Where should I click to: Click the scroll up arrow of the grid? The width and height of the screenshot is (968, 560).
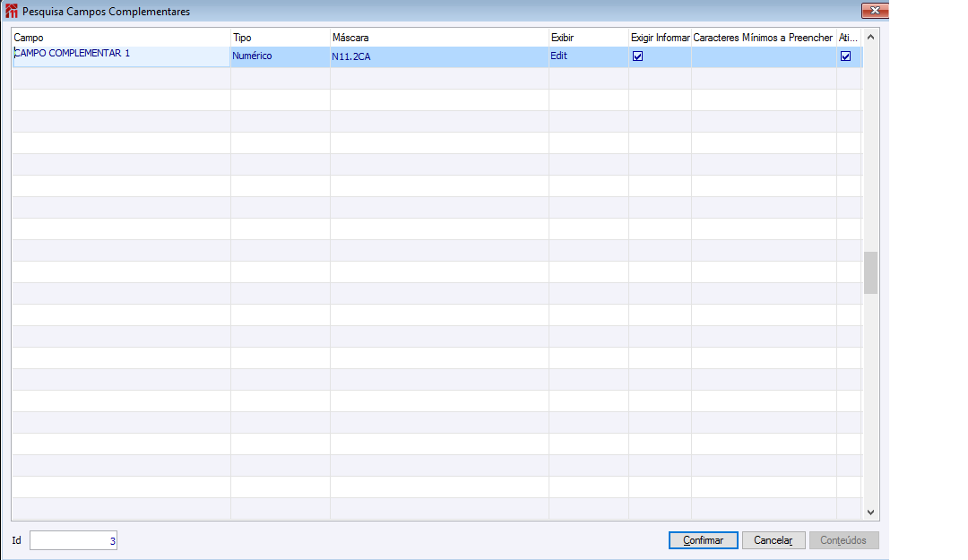click(x=870, y=37)
